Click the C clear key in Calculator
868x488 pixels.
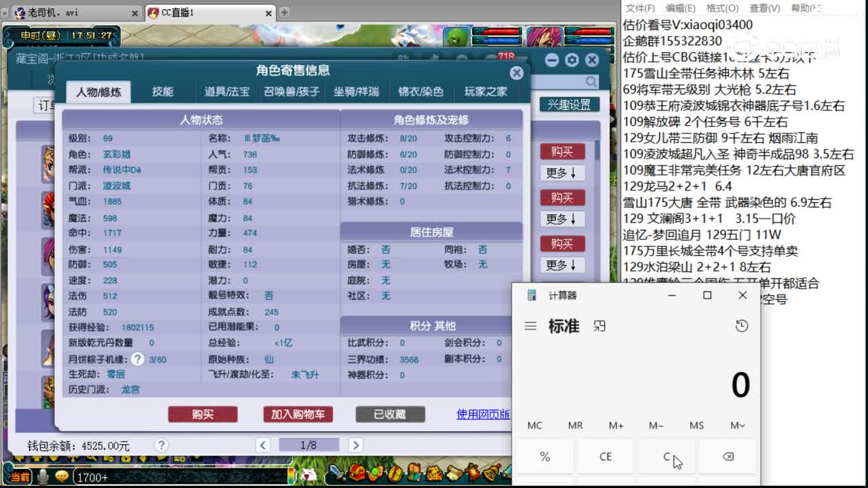click(x=667, y=457)
